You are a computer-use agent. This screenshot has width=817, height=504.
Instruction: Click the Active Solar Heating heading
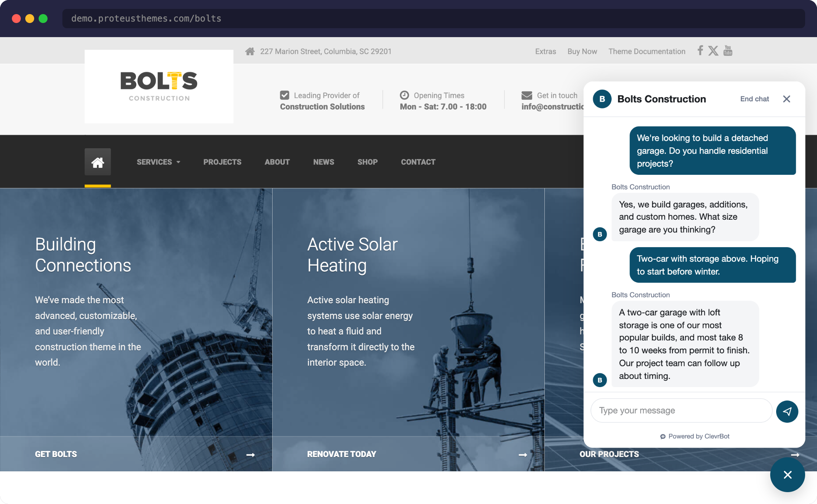[352, 255]
